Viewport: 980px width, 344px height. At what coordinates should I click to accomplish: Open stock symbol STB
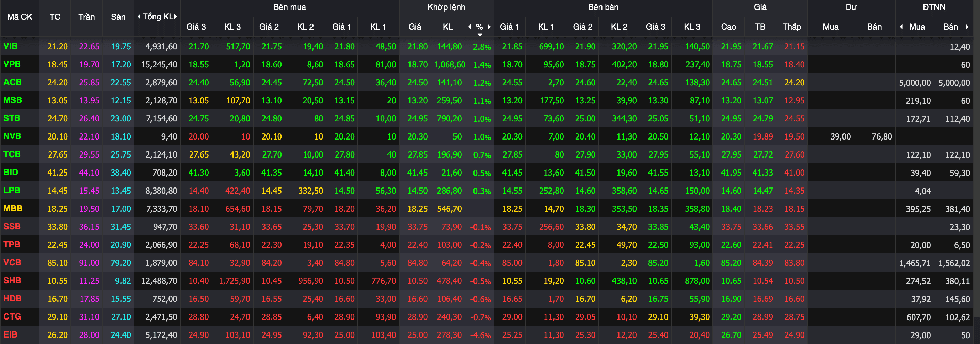point(12,118)
